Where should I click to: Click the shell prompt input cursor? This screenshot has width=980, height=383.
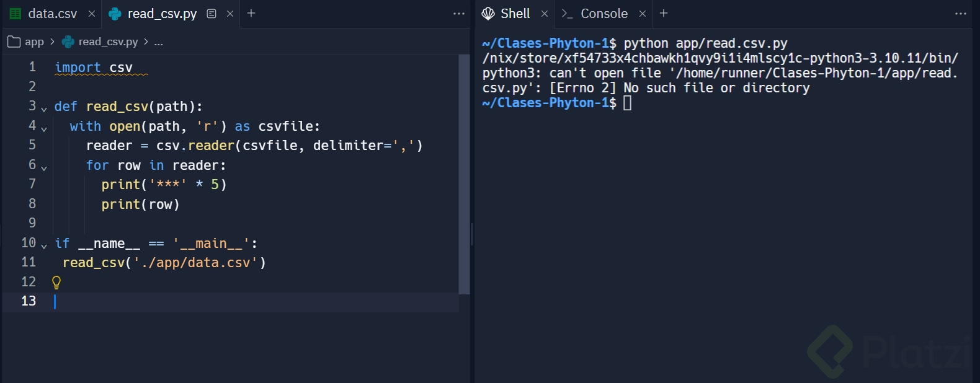pos(628,103)
